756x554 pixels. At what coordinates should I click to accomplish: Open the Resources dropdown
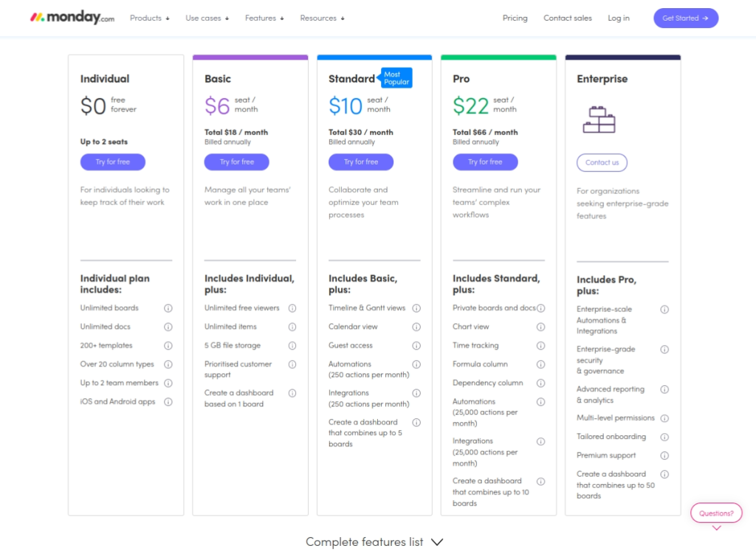322,18
